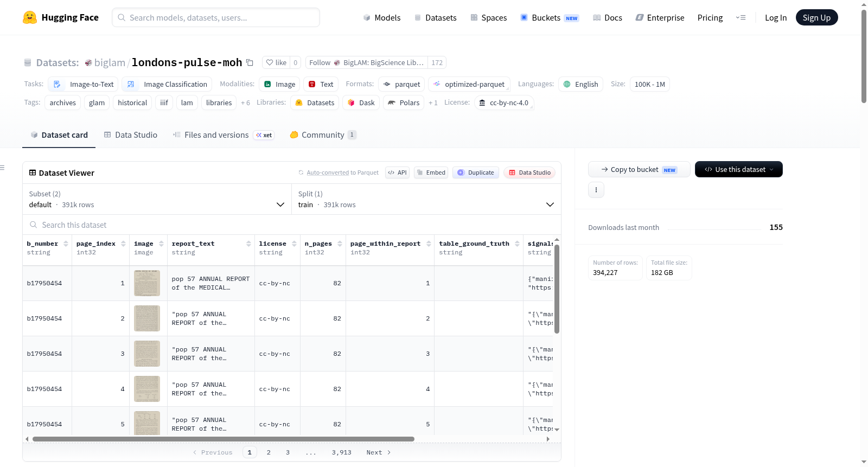Click the Search this dataset field
Screen dimensions: 868x467
292,225
